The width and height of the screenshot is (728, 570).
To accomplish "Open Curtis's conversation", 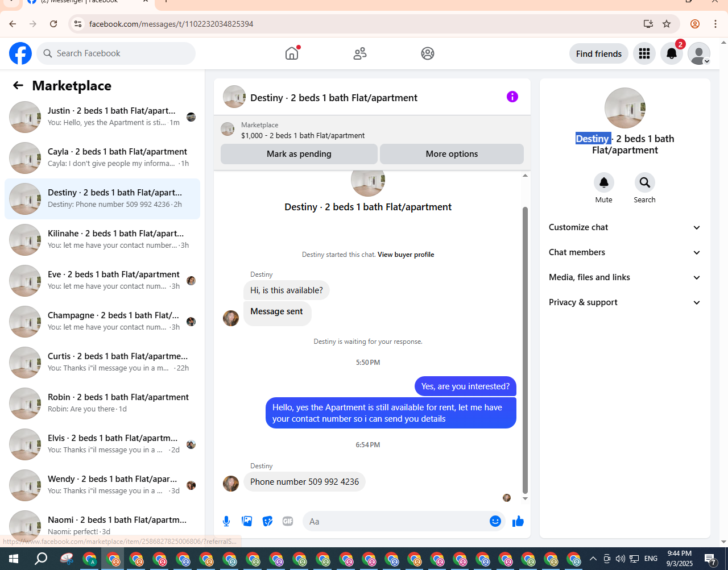I will pyautogui.click(x=102, y=363).
